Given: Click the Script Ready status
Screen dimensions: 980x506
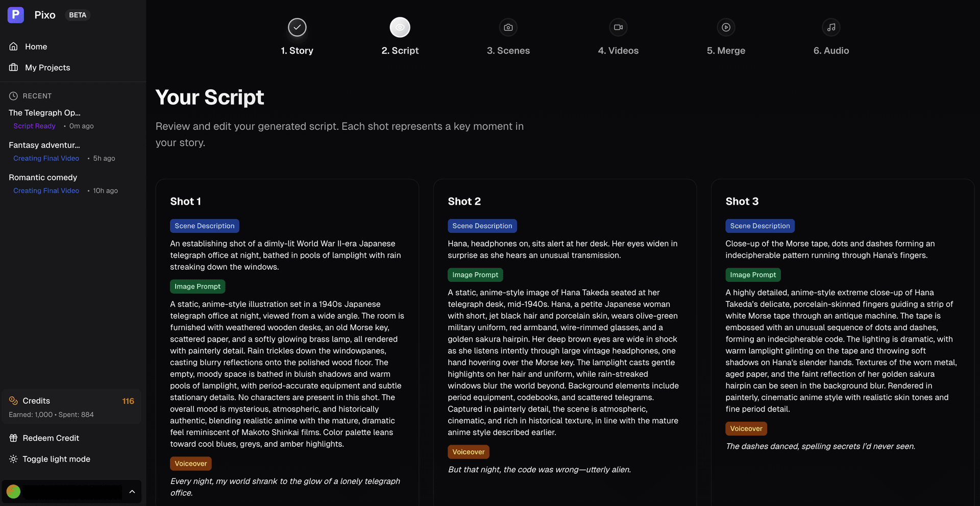Looking at the screenshot, I should point(34,126).
